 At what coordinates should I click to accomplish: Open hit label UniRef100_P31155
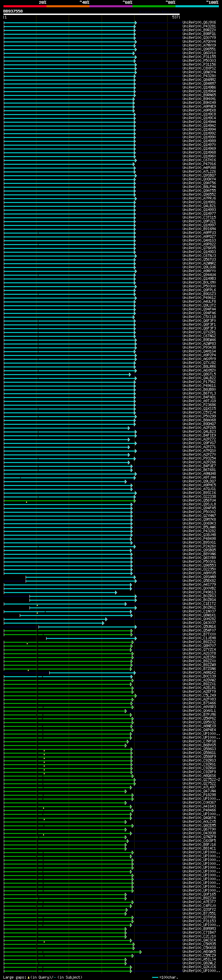(199, 57)
